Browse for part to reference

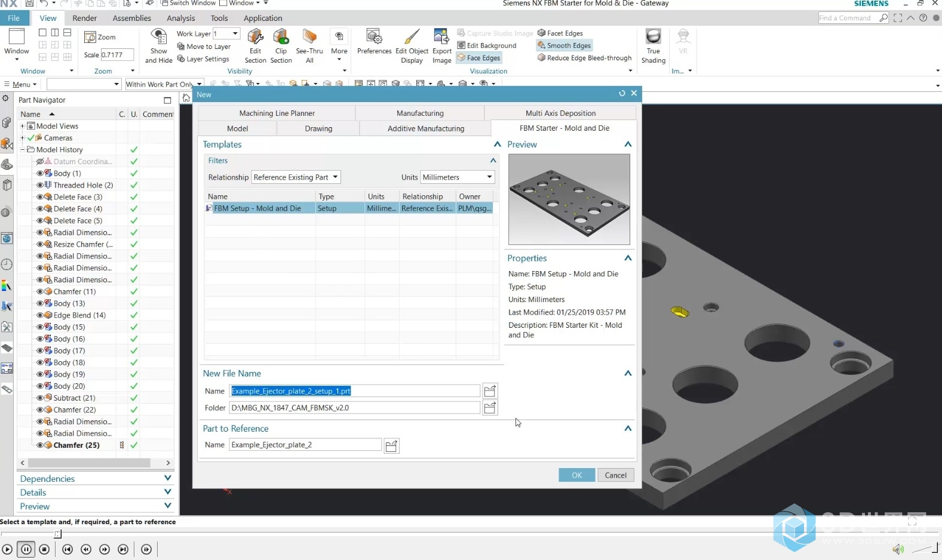391,445
